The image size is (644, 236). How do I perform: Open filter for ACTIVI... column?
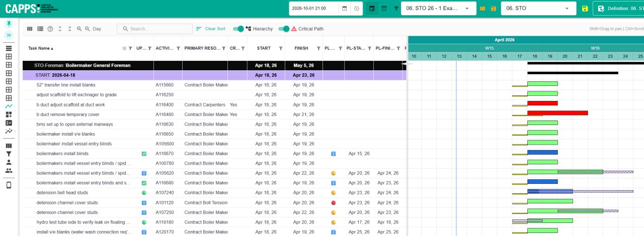point(178,48)
